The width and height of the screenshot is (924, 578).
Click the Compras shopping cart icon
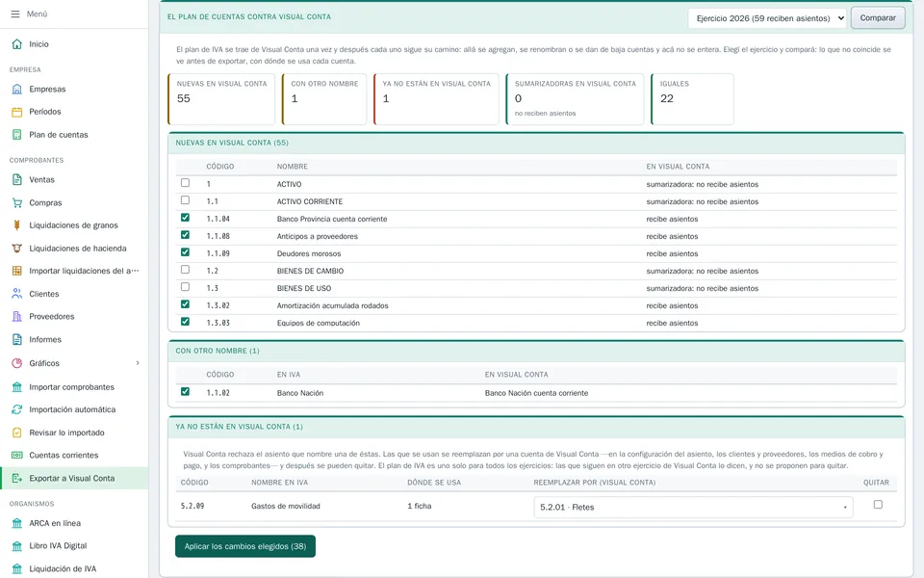17,203
